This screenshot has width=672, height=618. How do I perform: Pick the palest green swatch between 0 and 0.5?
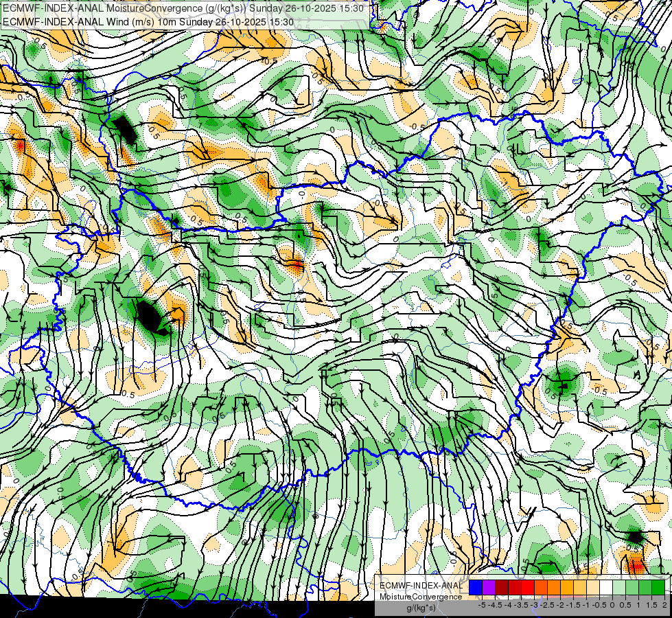[619, 588]
